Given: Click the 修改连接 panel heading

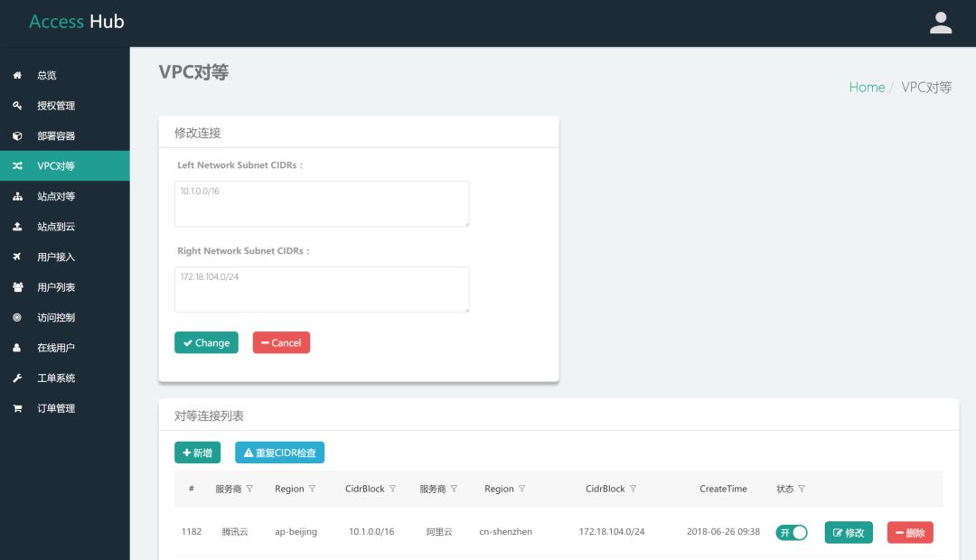Looking at the screenshot, I should click(197, 133).
